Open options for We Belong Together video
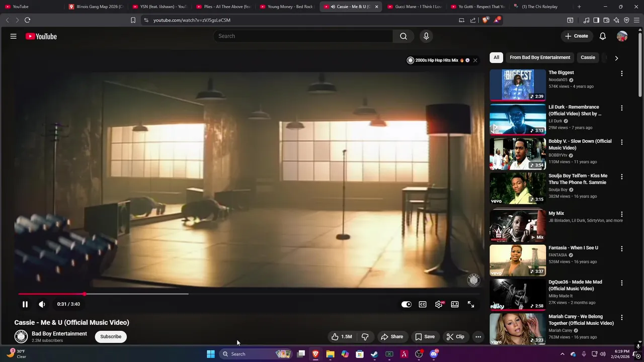Viewport: 644px width, 362px height. tap(622, 318)
